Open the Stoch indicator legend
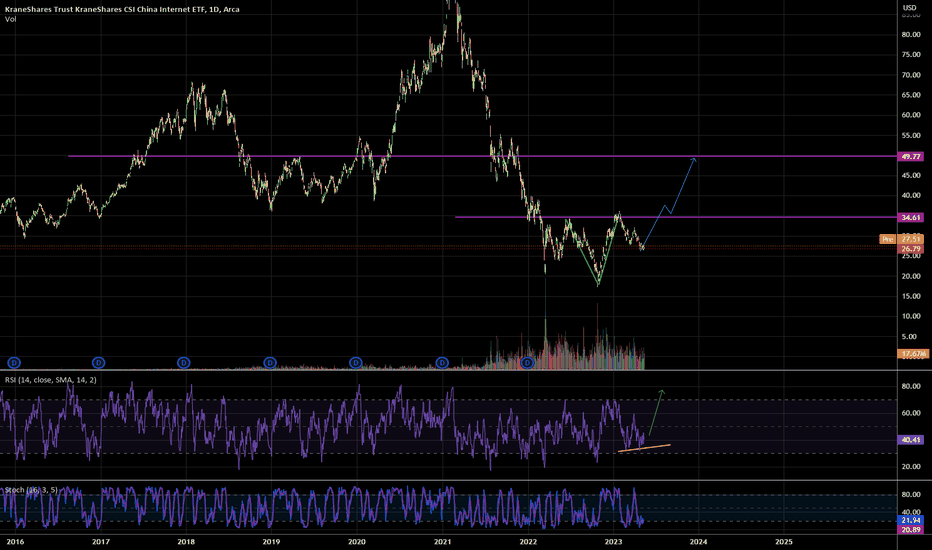The height and width of the screenshot is (550, 932). click(32, 490)
